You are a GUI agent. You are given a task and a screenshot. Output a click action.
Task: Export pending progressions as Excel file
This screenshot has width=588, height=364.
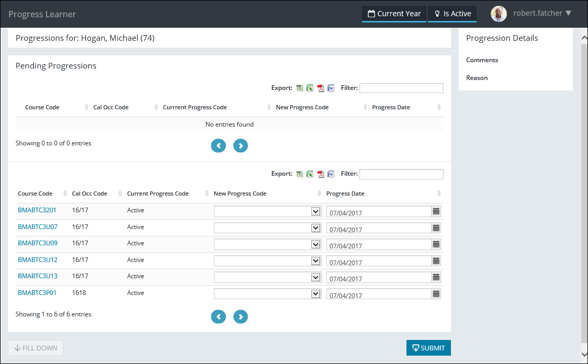click(x=310, y=88)
